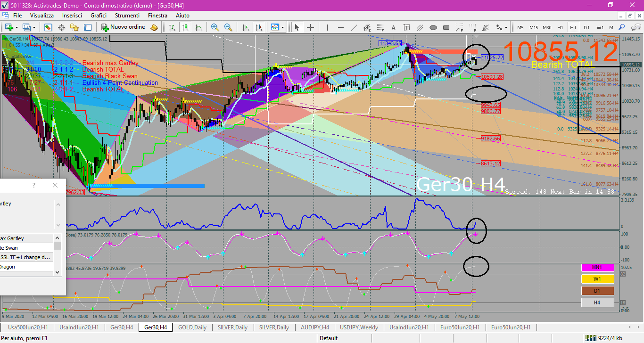Click the yellow W1 legend swatch

tap(597, 279)
